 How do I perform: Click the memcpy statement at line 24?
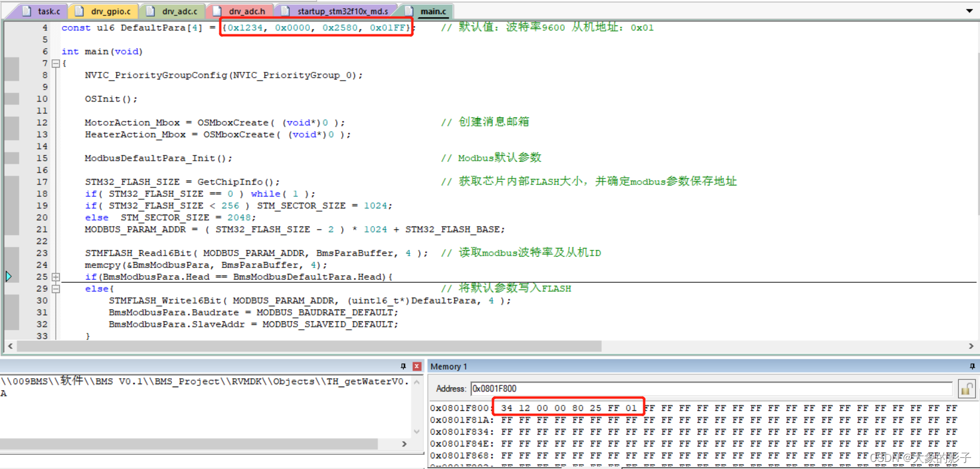(206, 265)
